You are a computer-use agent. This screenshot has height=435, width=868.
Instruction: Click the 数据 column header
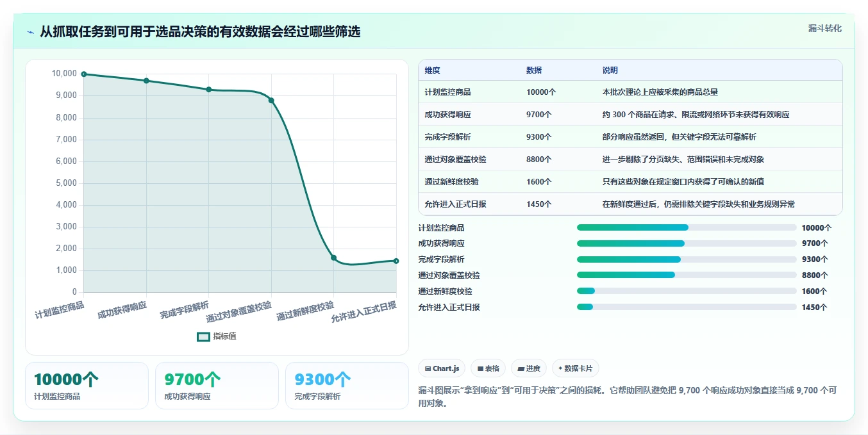pos(534,70)
